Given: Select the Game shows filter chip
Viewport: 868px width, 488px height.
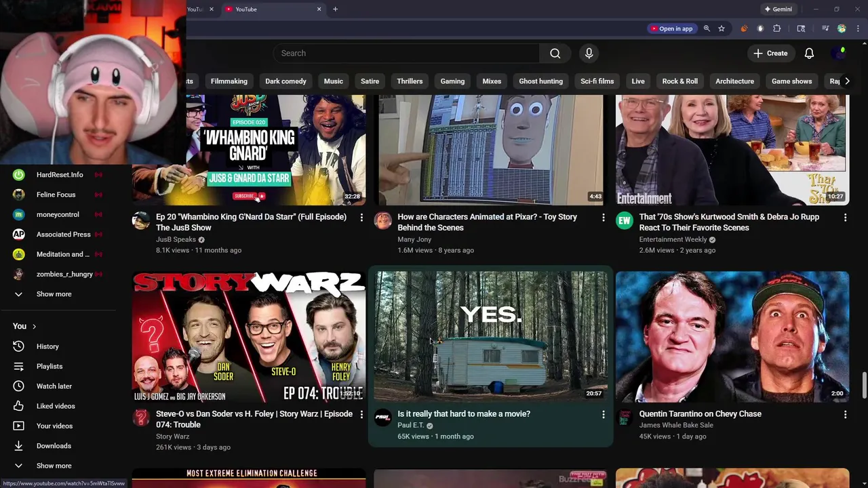Looking at the screenshot, I should point(791,81).
